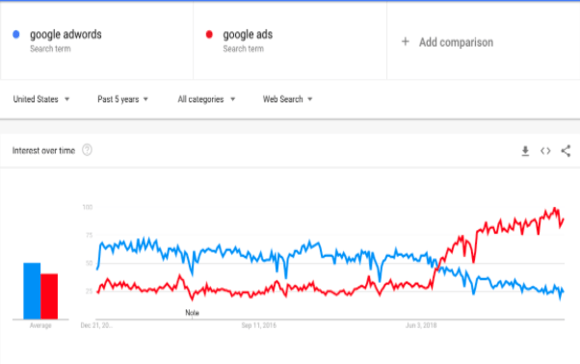Click the Sep 11, 2016 axis label
This screenshot has height=364, width=580.
point(259,326)
